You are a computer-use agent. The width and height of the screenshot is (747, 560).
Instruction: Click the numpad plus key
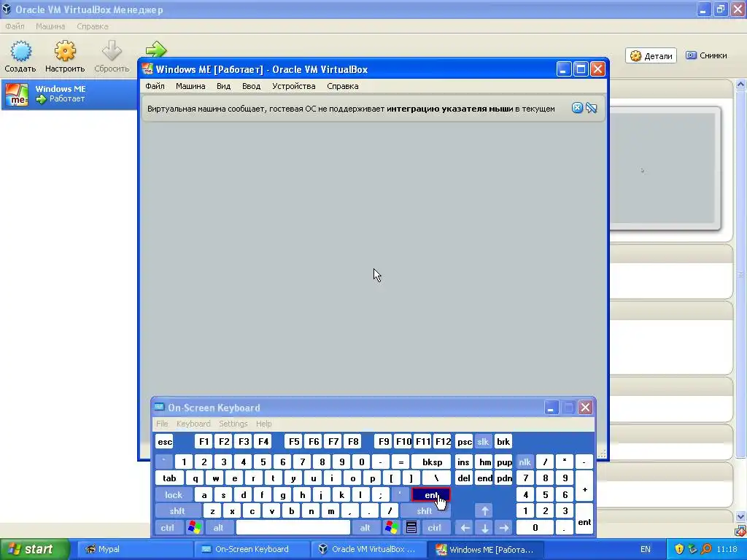tap(584, 486)
